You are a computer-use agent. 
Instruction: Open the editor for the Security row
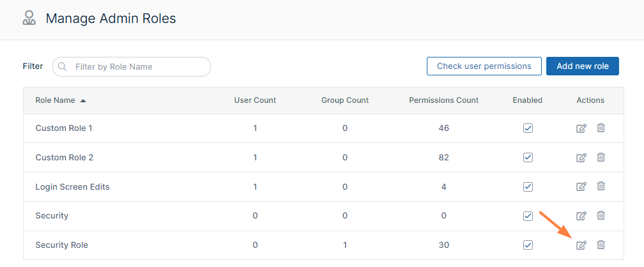[x=581, y=216]
